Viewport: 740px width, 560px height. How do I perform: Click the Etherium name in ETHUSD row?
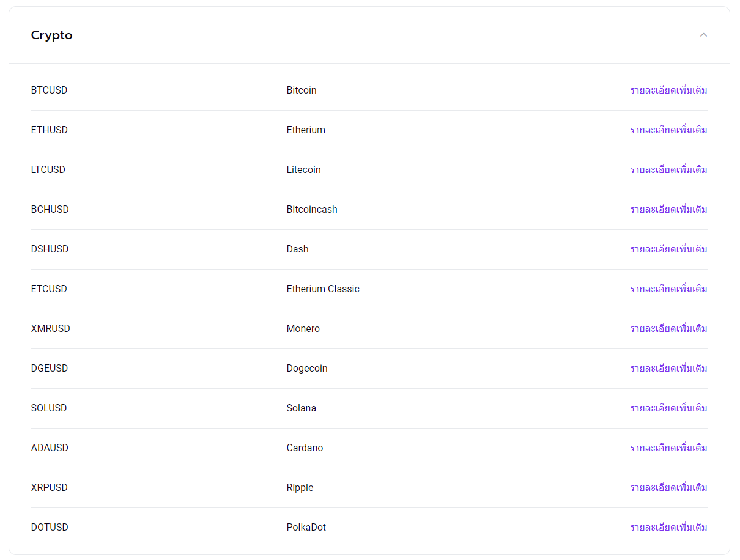coord(306,130)
